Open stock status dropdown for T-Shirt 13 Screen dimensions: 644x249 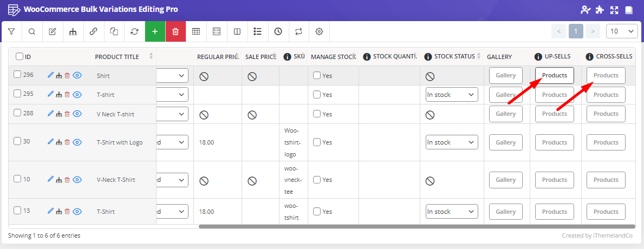click(452, 212)
